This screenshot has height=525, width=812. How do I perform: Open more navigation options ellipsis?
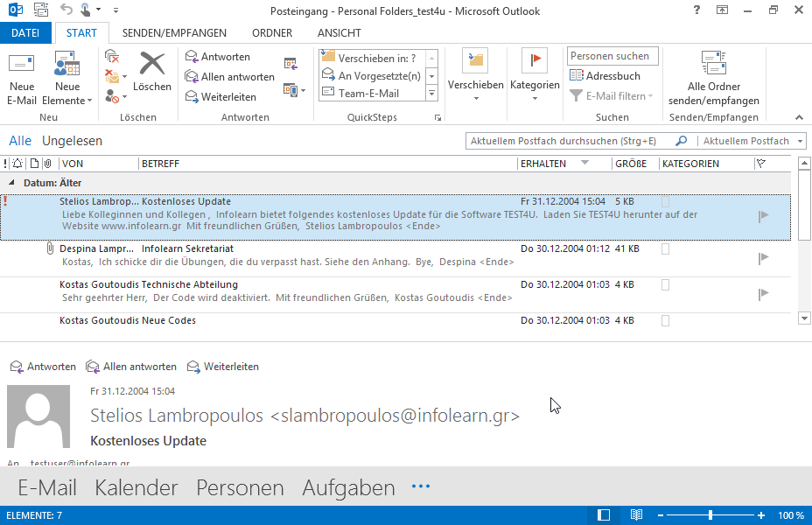click(421, 486)
